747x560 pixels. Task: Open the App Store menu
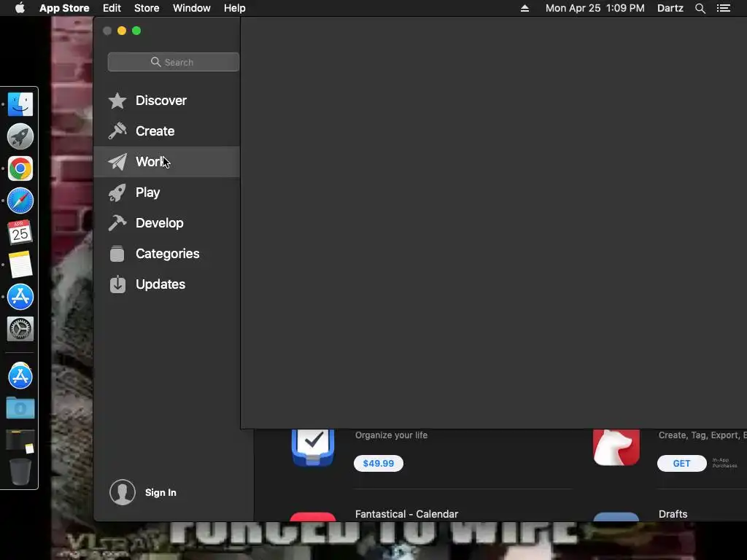coord(64,8)
